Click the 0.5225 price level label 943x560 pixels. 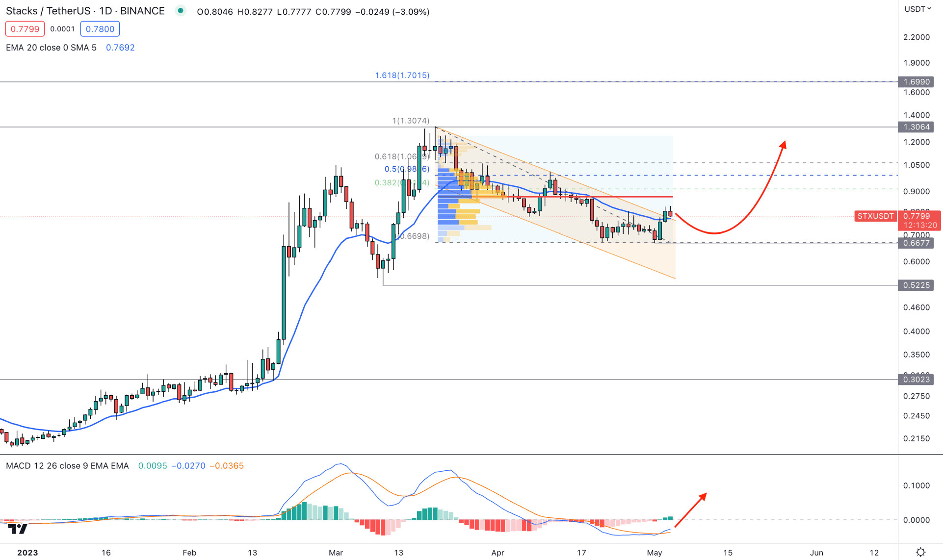pos(916,285)
